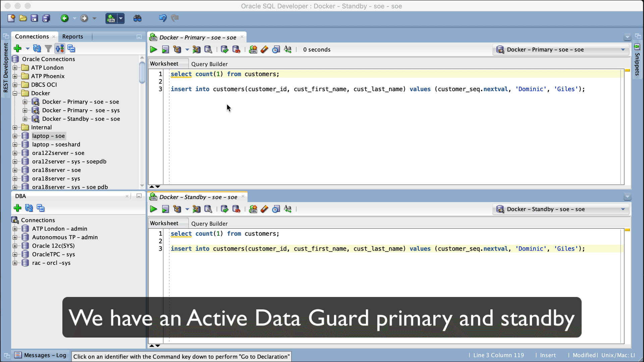Clear the Primary worksheet with the eraser icon

point(264,49)
